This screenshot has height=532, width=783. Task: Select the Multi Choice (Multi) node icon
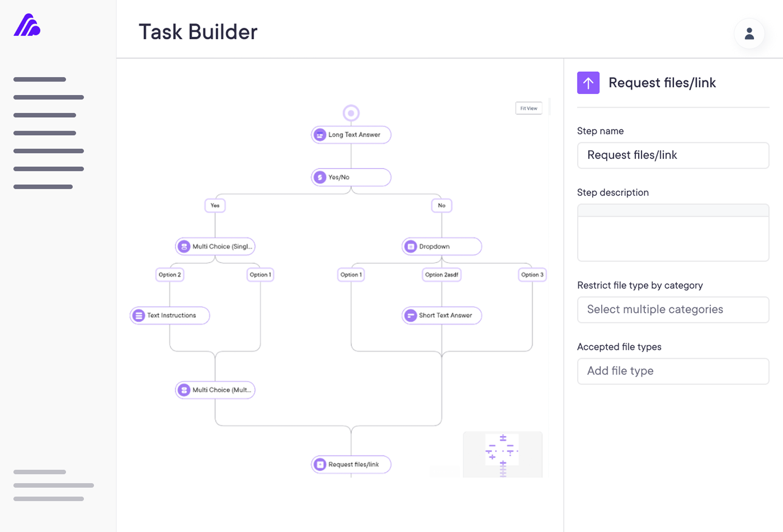click(184, 390)
